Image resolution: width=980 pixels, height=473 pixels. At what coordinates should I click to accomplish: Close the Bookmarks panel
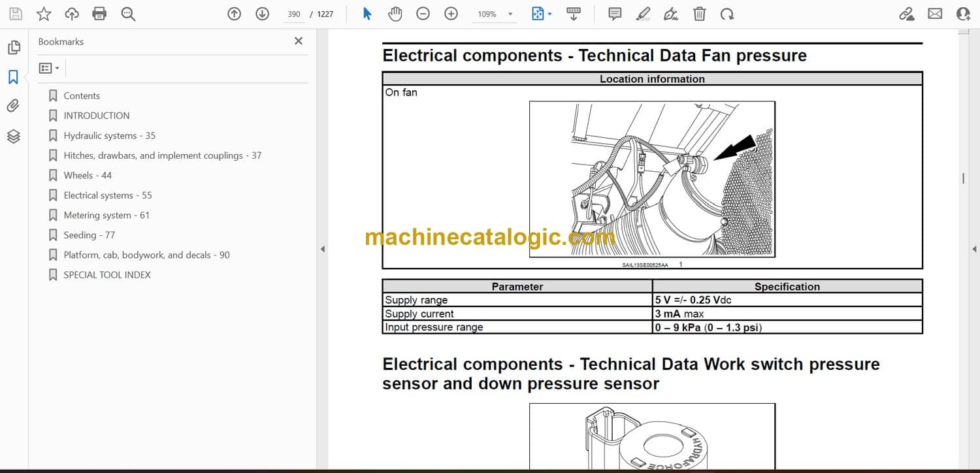[299, 41]
